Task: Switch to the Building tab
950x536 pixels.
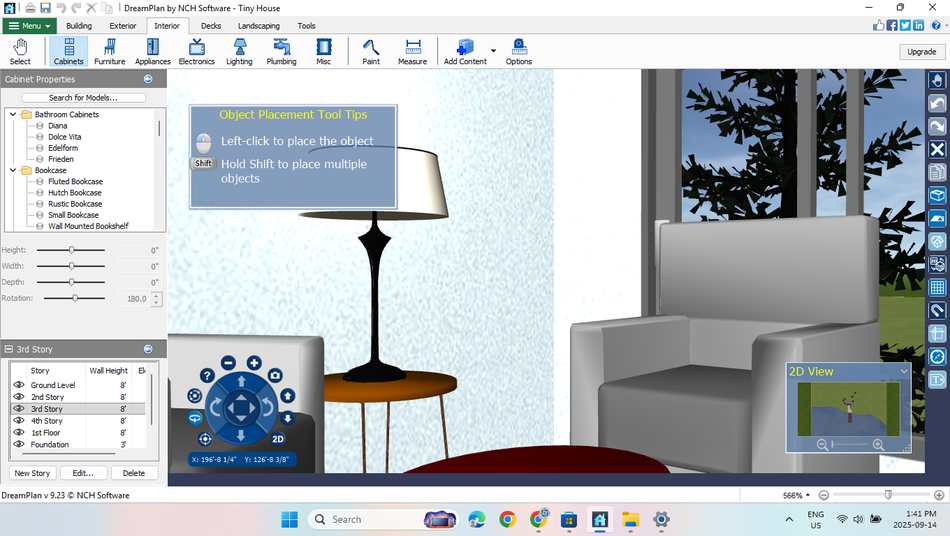Action: [79, 26]
